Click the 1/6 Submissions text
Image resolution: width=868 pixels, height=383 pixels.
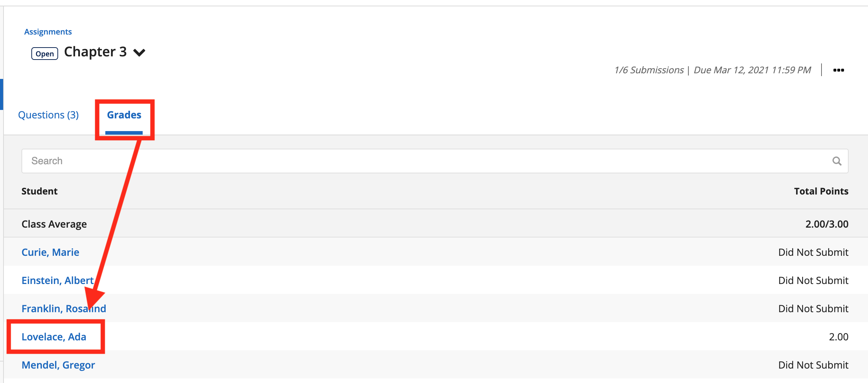click(649, 70)
